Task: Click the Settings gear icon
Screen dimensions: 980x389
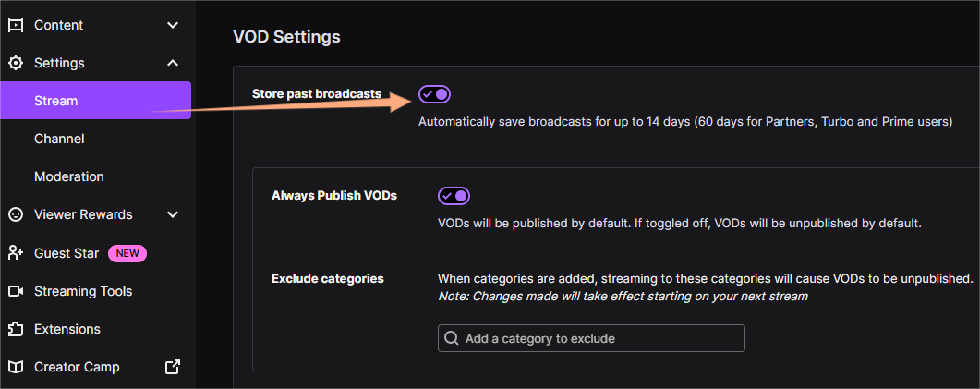Action: [x=15, y=63]
